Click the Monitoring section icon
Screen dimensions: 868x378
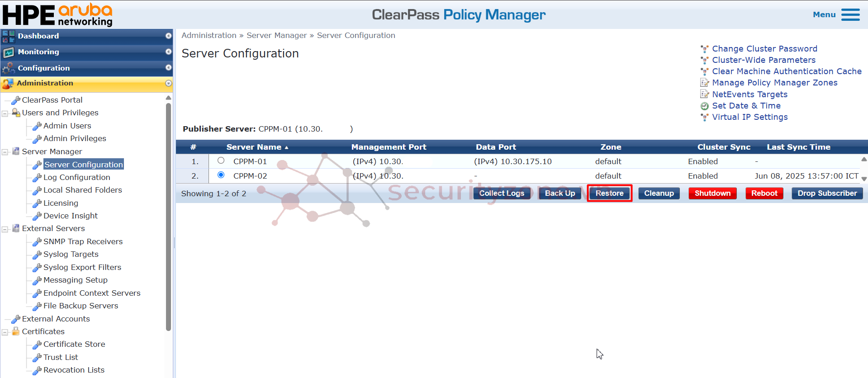(8, 52)
